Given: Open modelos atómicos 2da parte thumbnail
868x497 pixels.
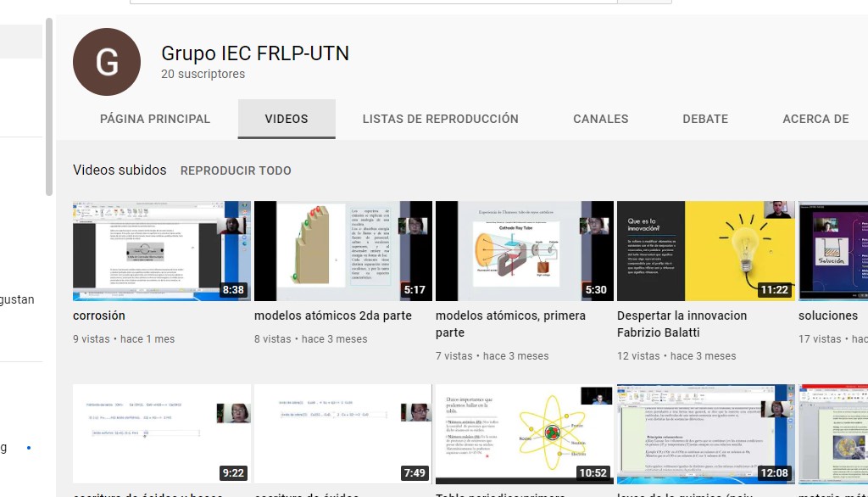Looking at the screenshot, I should tap(343, 251).
